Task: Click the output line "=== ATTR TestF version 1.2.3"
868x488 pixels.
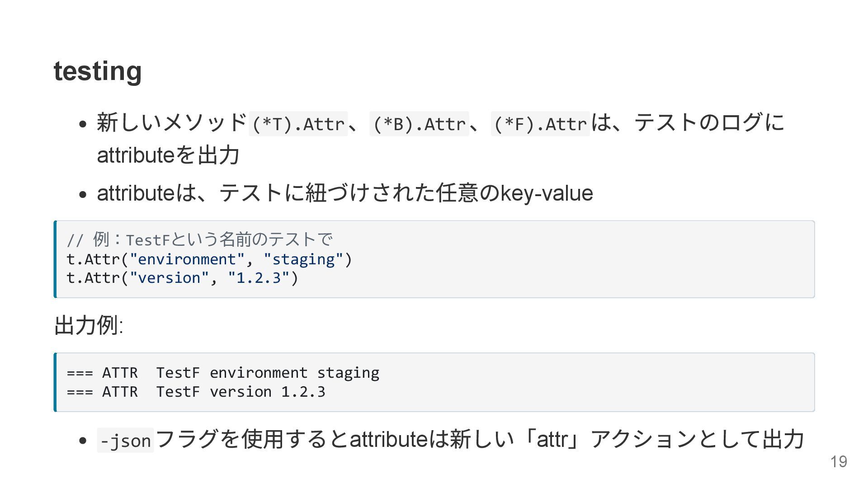Action: click(196, 392)
